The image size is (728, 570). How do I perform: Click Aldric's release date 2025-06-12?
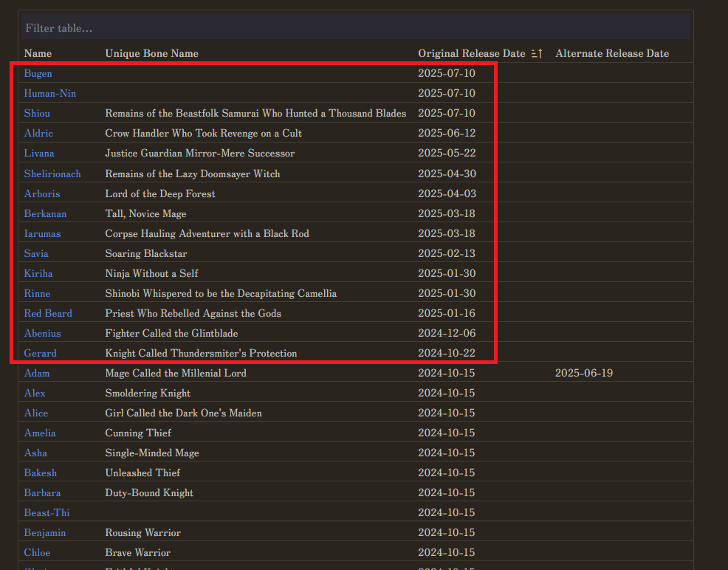pyautogui.click(x=447, y=133)
